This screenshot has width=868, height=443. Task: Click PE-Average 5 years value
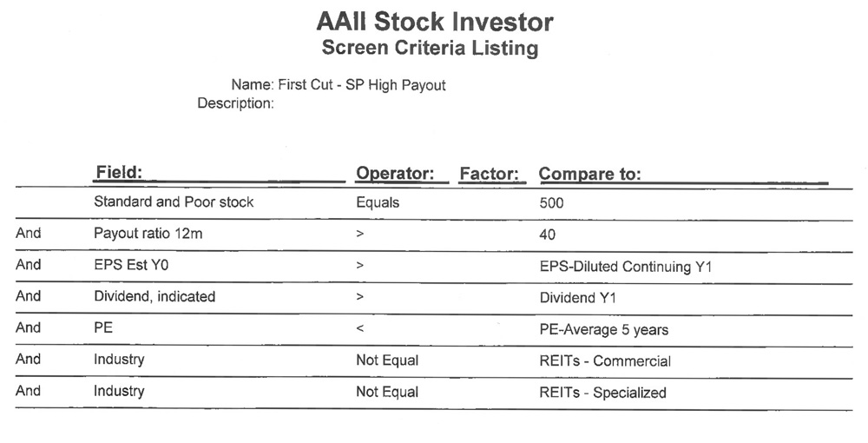pos(604,330)
